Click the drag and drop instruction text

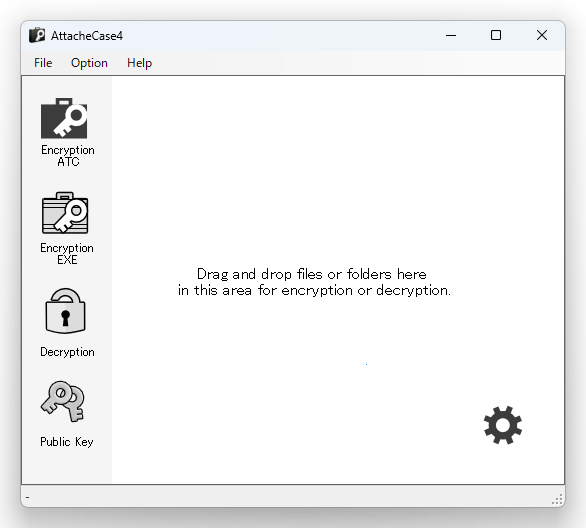[314, 282]
